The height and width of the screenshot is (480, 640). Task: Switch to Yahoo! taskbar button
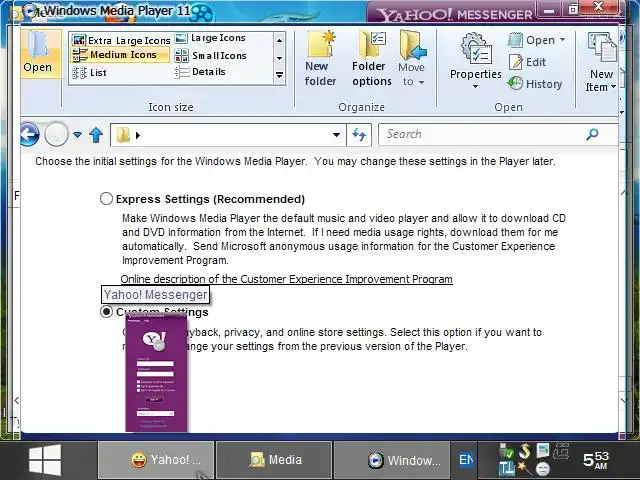click(x=156, y=460)
